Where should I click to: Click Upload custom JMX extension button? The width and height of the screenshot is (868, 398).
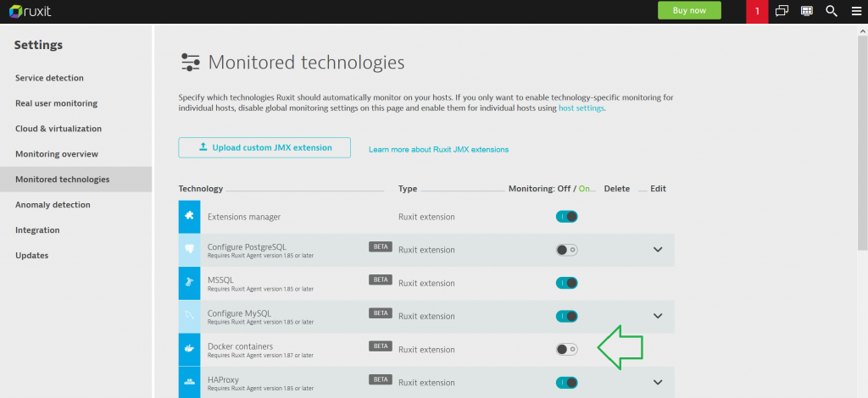[264, 147]
